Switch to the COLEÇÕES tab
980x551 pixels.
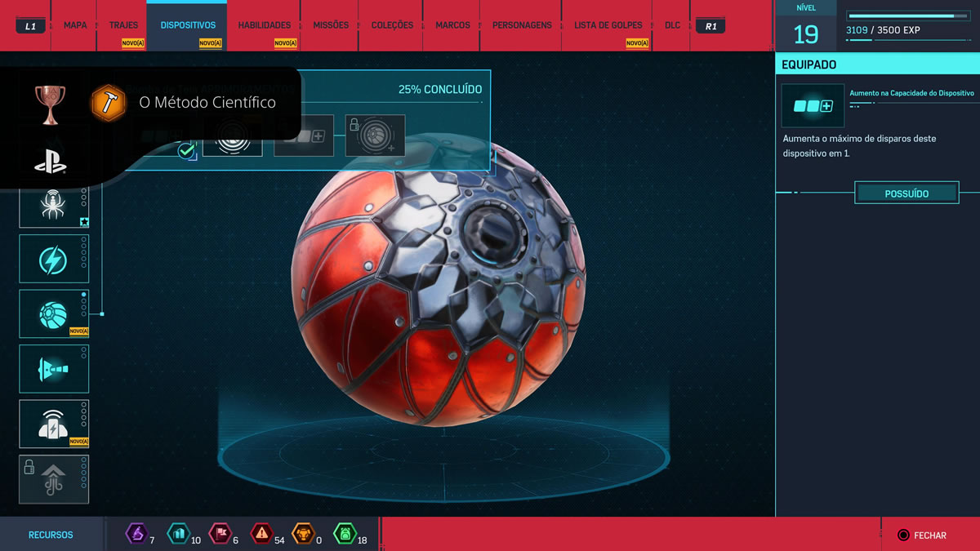[x=392, y=25]
